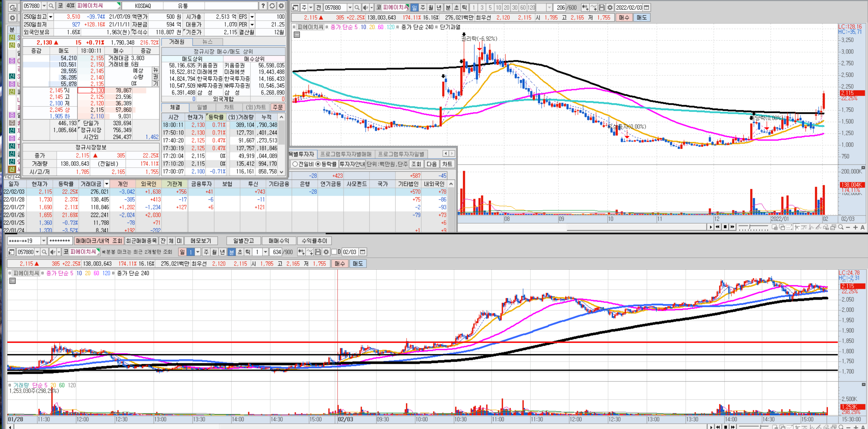Open the 주문 tab

(277, 107)
